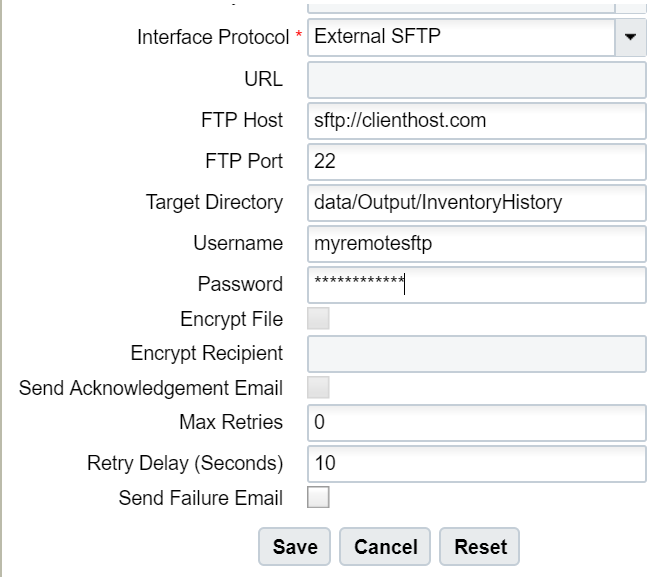
Task: Click the disabled URL input field
Action: point(476,79)
